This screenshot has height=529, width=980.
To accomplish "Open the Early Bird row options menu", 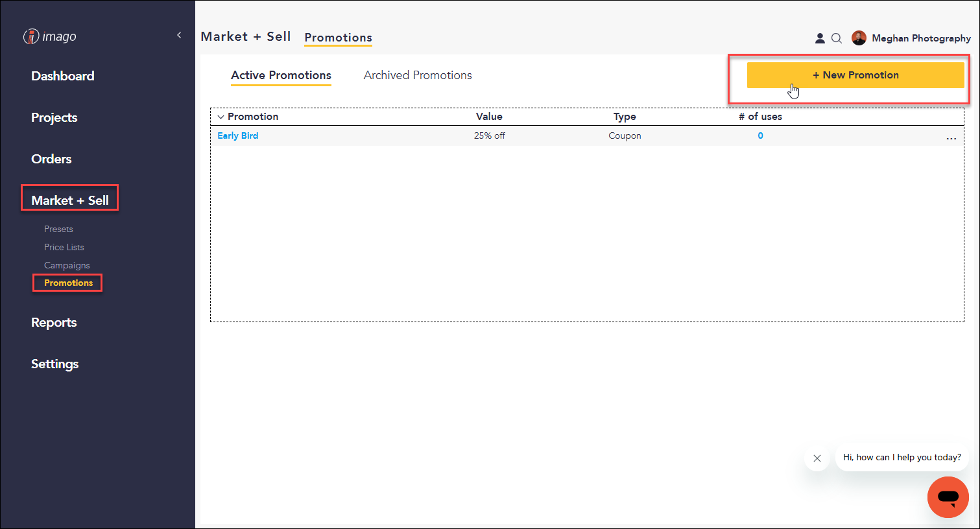I will pyautogui.click(x=951, y=138).
